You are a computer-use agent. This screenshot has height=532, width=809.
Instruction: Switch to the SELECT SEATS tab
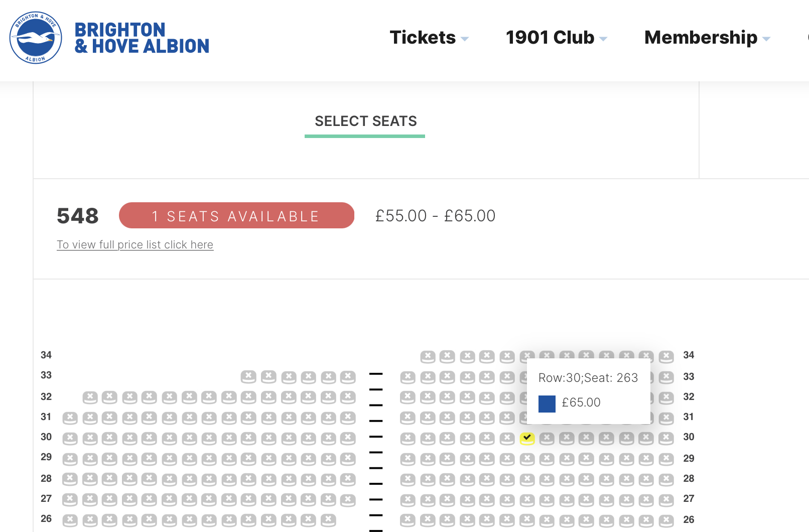[365, 121]
